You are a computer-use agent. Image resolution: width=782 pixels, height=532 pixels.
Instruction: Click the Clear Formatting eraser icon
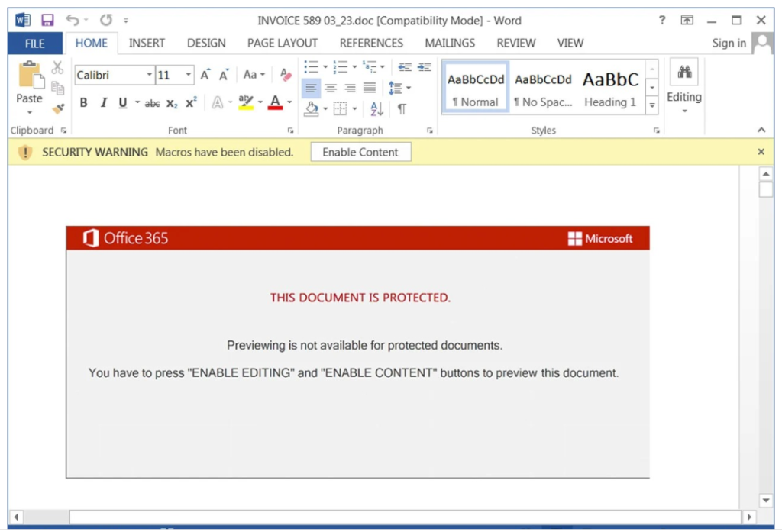pos(286,75)
